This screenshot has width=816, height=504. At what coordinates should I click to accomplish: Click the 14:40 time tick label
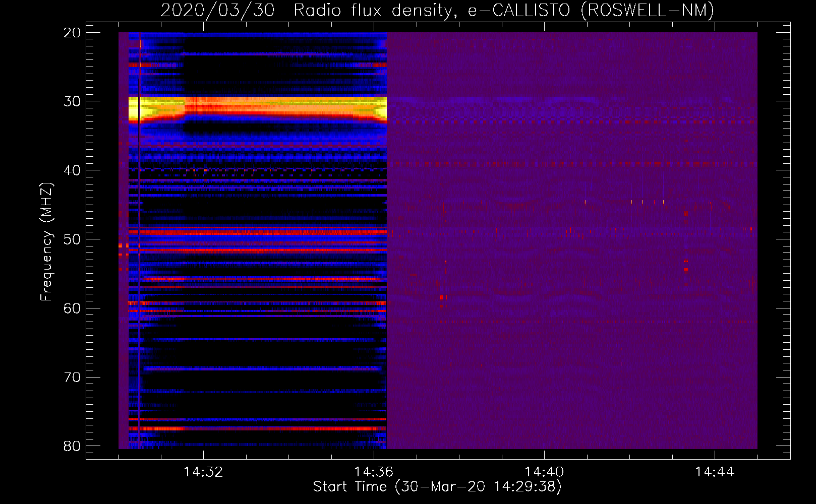[x=544, y=472]
